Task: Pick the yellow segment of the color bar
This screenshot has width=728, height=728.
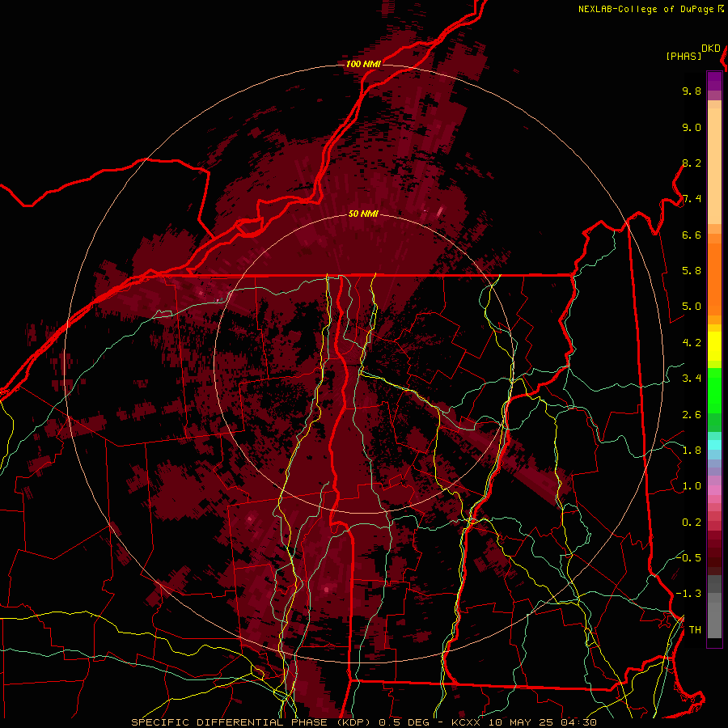Action: pyautogui.click(x=714, y=346)
